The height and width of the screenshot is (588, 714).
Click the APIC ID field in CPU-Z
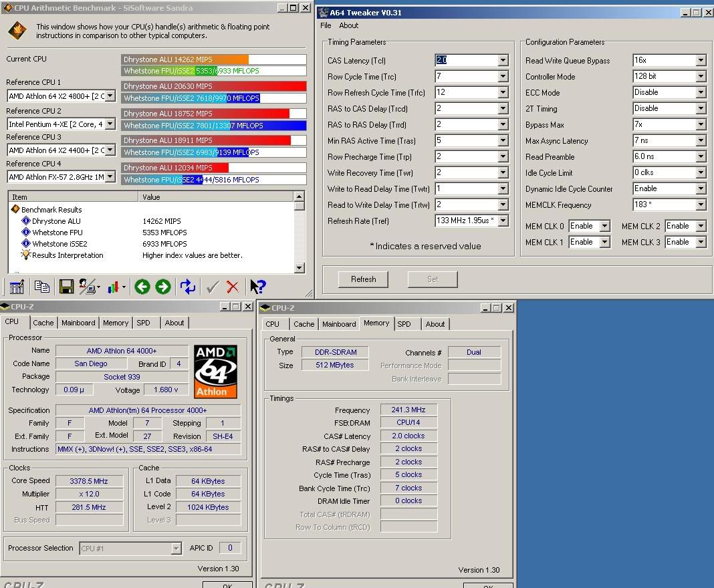point(230,547)
